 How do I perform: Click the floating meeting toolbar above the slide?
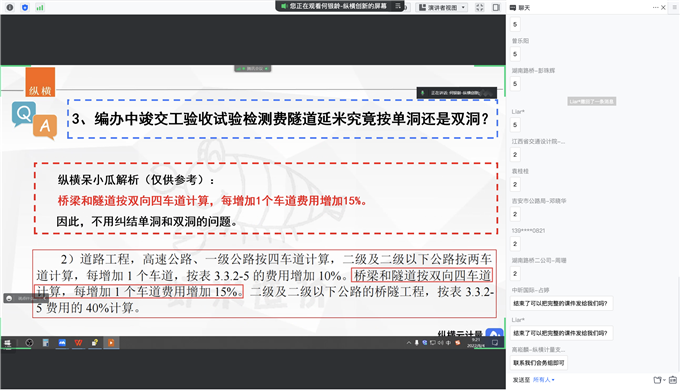(253, 69)
